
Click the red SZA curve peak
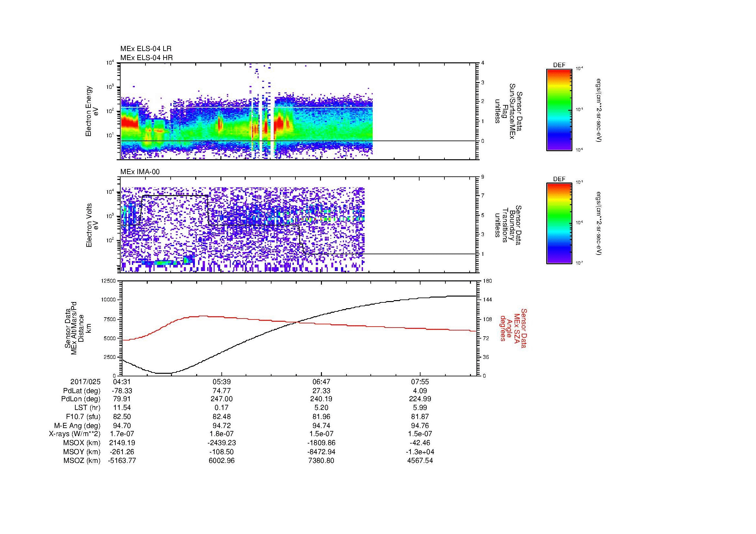coord(203,316)
